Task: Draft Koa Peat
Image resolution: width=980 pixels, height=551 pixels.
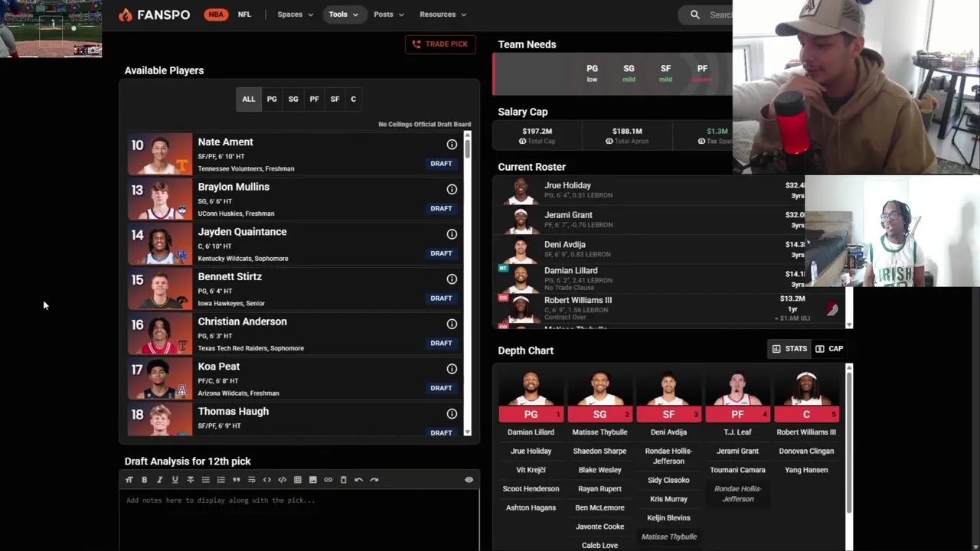Action: coord(441,388)
